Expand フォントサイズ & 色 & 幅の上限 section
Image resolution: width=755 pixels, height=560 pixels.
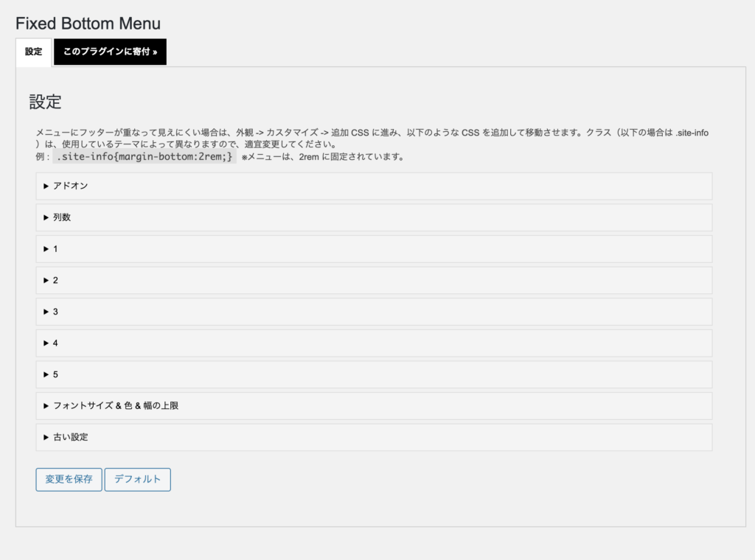[x=374, y=406]
